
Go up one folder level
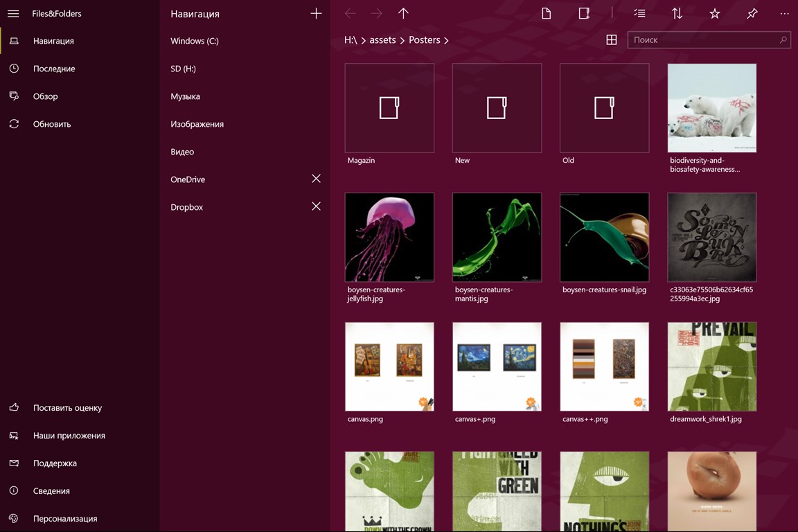403,13
